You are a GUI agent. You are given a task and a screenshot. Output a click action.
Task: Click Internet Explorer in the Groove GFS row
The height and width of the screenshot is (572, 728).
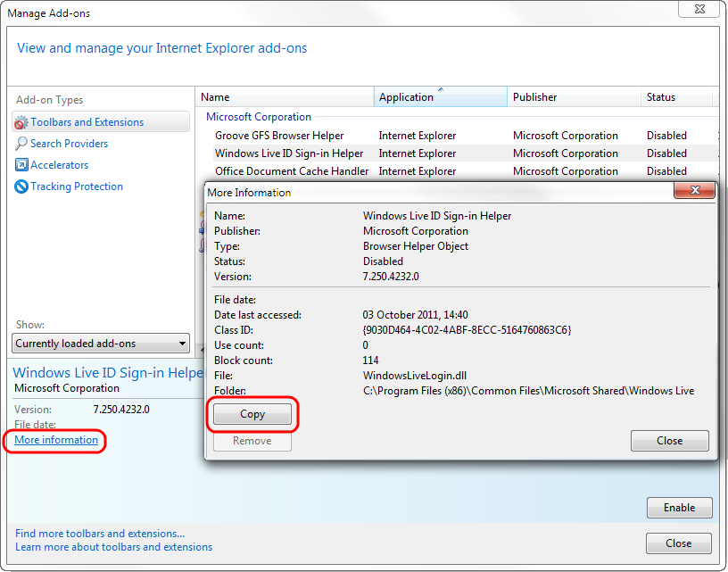(418, 136)
